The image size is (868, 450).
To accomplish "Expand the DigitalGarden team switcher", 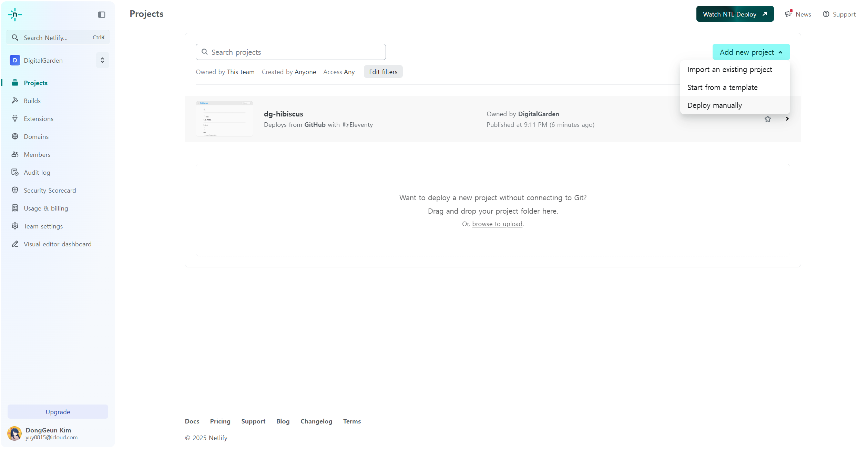I will pyautogui.click(x=102, y=60).
